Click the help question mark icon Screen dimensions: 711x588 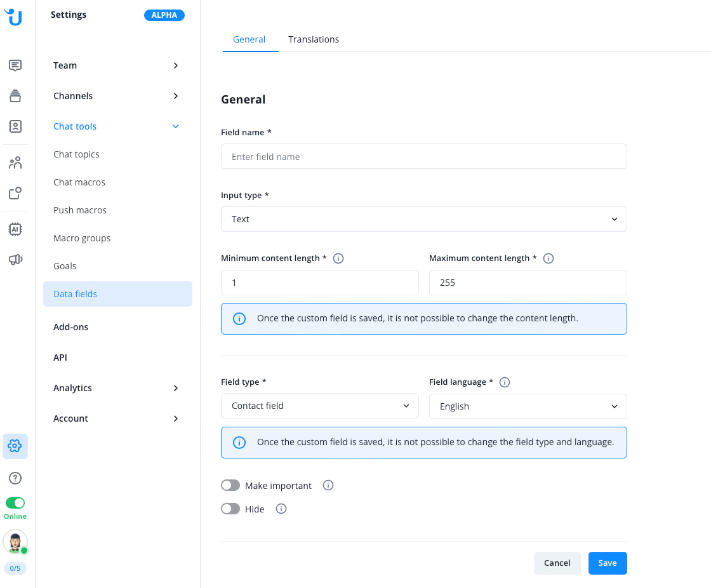[x=15, y=478]
